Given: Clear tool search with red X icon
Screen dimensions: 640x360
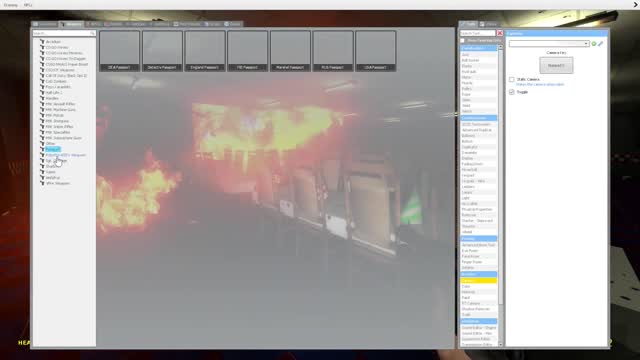Looking at the screenshot, I should (x=500, y=33).
